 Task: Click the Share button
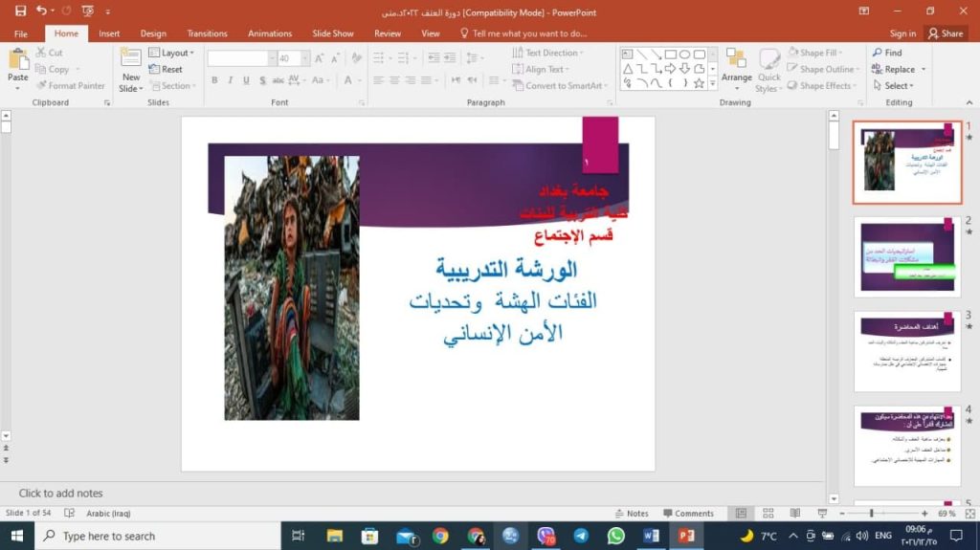coord(945,33)
